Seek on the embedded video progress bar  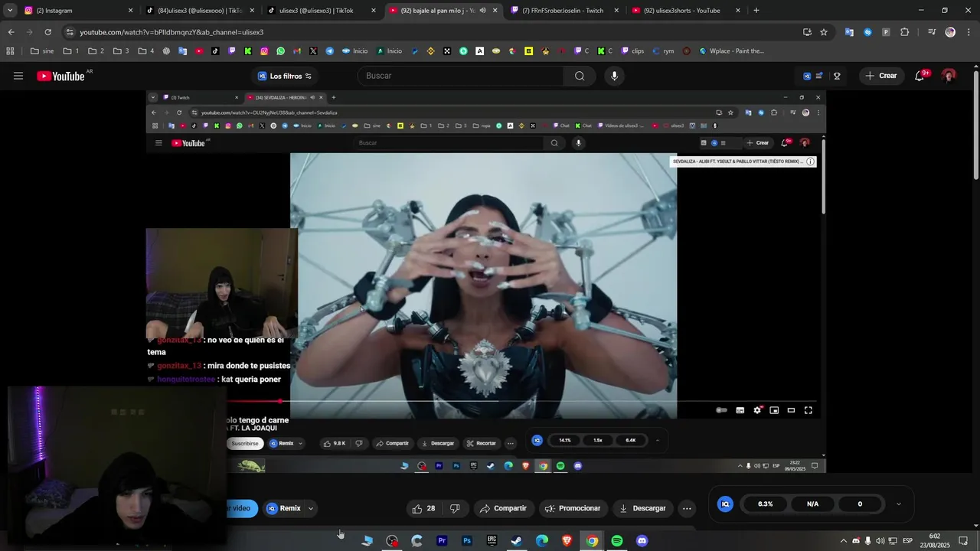(x=521, y=401)
